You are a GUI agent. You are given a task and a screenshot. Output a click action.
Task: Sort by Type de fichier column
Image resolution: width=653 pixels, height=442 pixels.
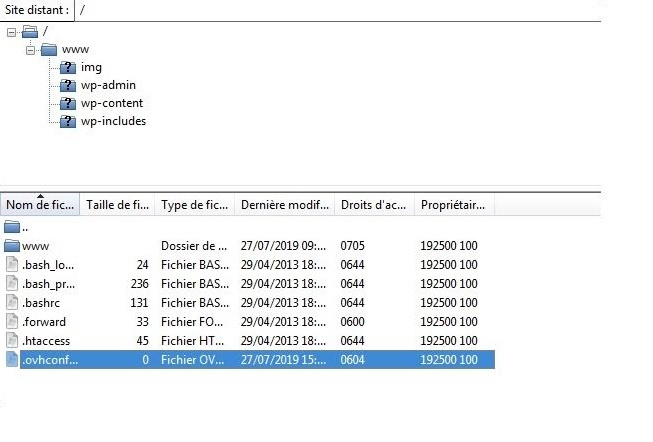(194, 205)
